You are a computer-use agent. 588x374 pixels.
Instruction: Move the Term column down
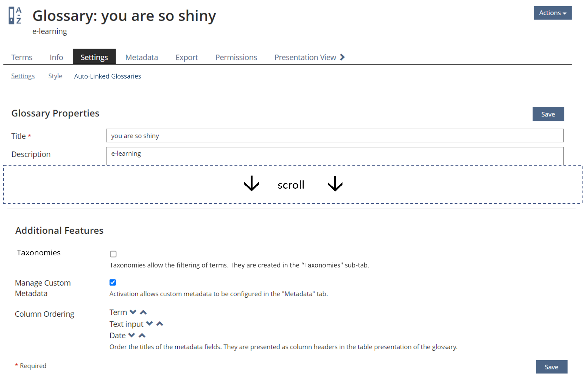133,312
